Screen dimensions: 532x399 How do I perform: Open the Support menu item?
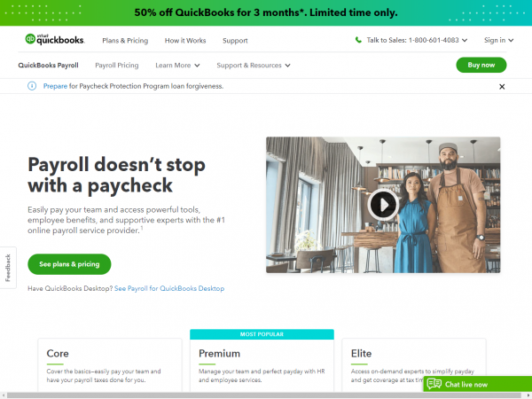coord(235,41)
